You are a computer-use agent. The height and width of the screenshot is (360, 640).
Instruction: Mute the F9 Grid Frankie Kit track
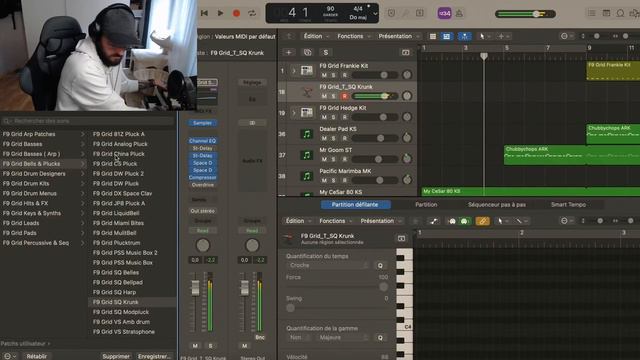tap(324, 75)
